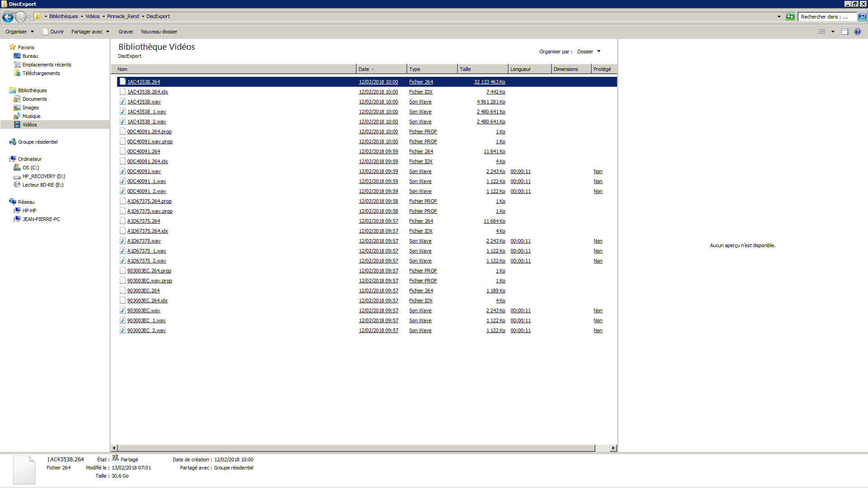Open file 0DC40091.wav
Screen dimensions: 868x488
[144, 171]
